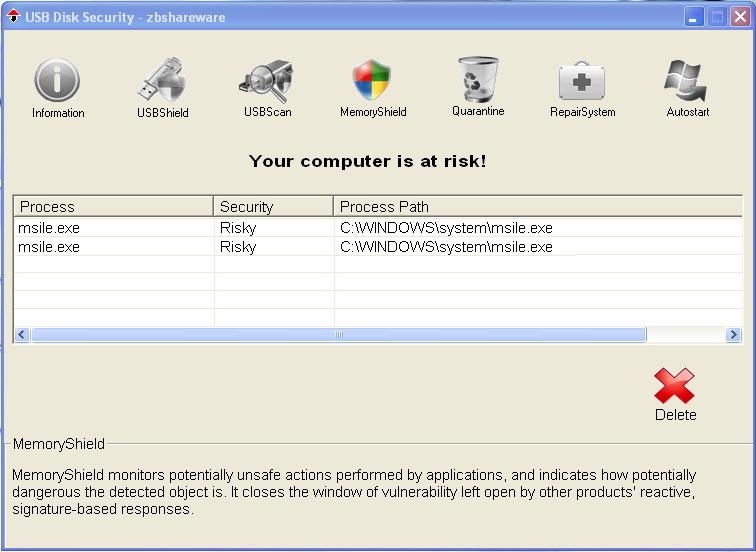Image resolution: width=756 pixels, height=552 pixels.
Task: Sort by the Process Path column header
Action: tap(538, 206)
